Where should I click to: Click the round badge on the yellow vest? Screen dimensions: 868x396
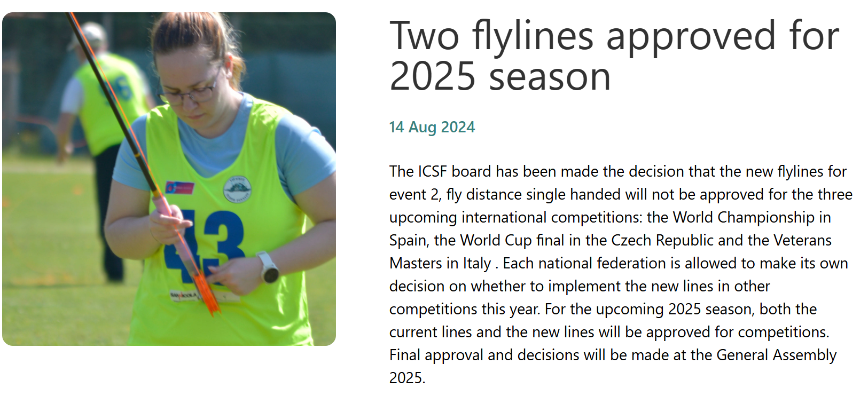click(237, 189)
